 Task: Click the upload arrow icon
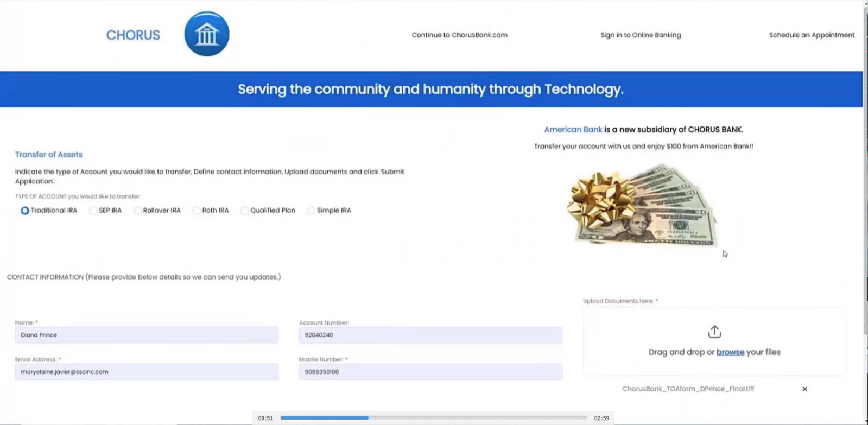pyautogui.click(x=714, y=332)
